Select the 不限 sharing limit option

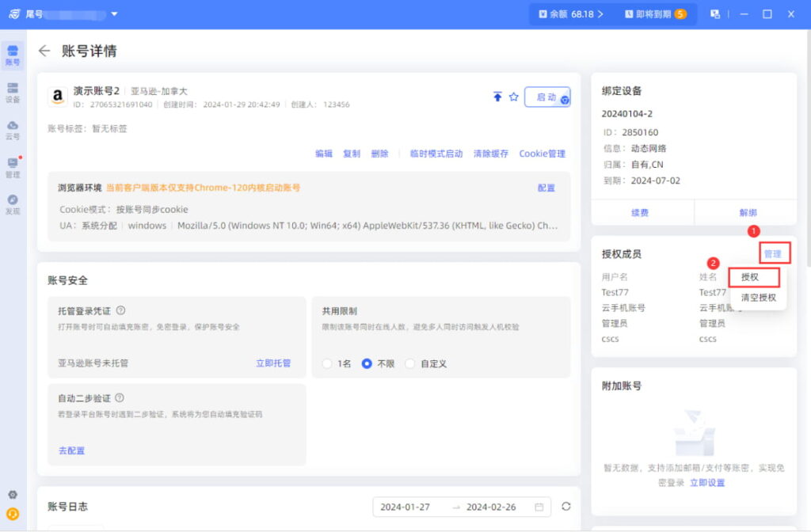click(x=365, y=364)
